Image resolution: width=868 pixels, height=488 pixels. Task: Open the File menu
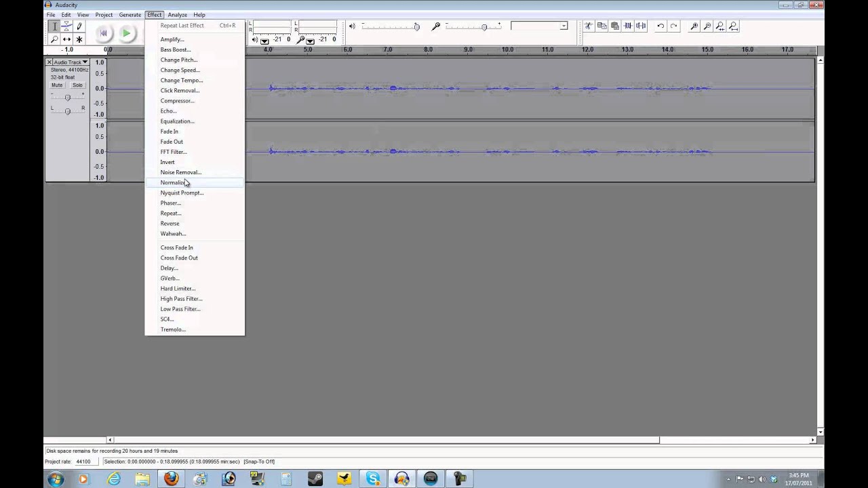(51, 15)
